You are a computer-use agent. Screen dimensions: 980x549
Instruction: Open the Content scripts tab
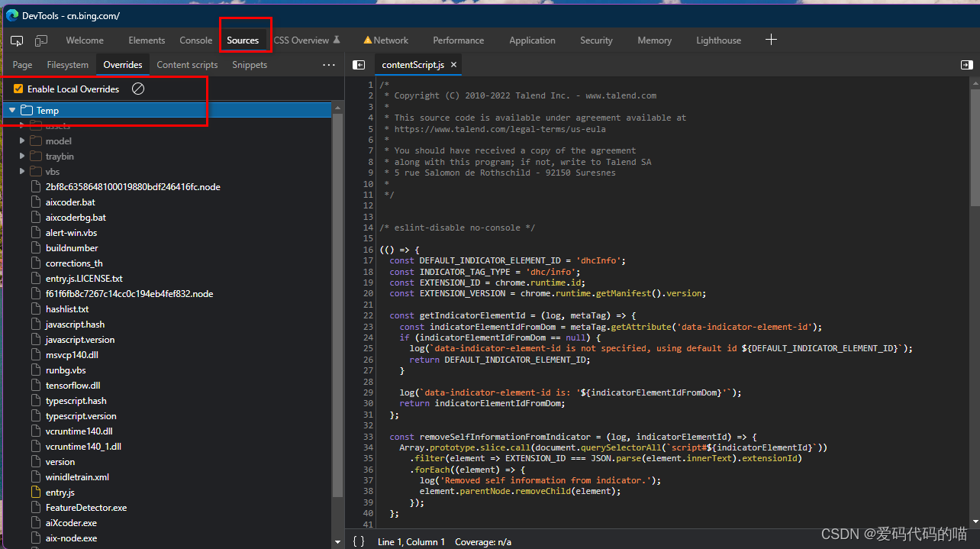pyautogui.click(x=187, y=65)
